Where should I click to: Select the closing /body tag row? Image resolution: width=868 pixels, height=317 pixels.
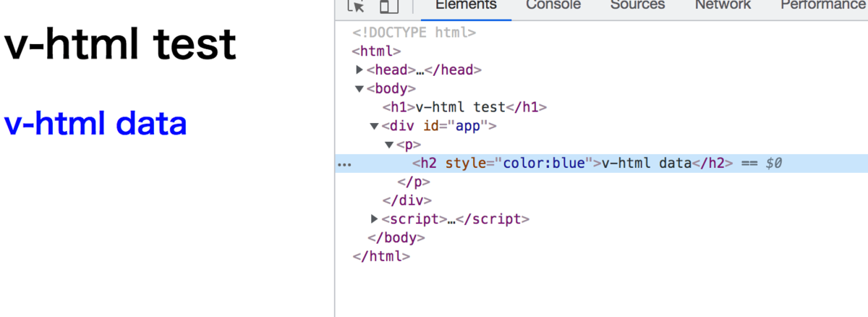pyautogui.click(x=396, y=237)
